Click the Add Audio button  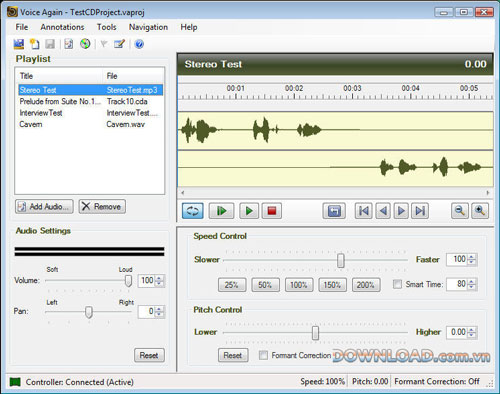[44, 207]
